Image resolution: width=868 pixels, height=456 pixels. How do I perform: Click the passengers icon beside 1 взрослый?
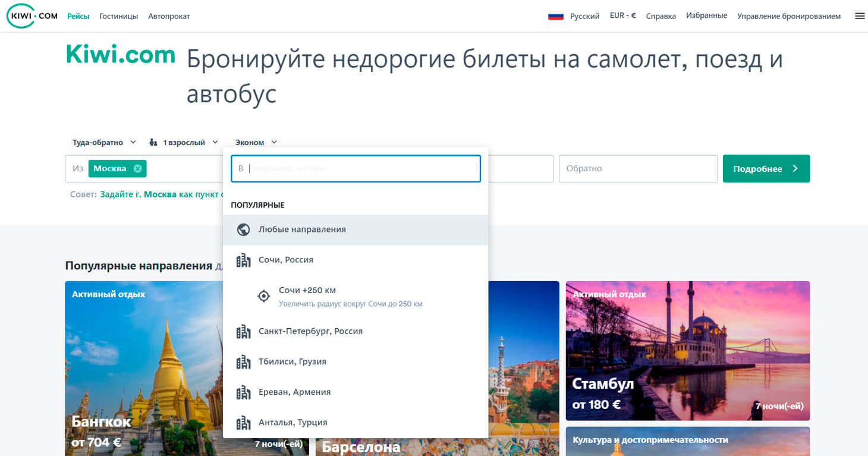point(153,142)
